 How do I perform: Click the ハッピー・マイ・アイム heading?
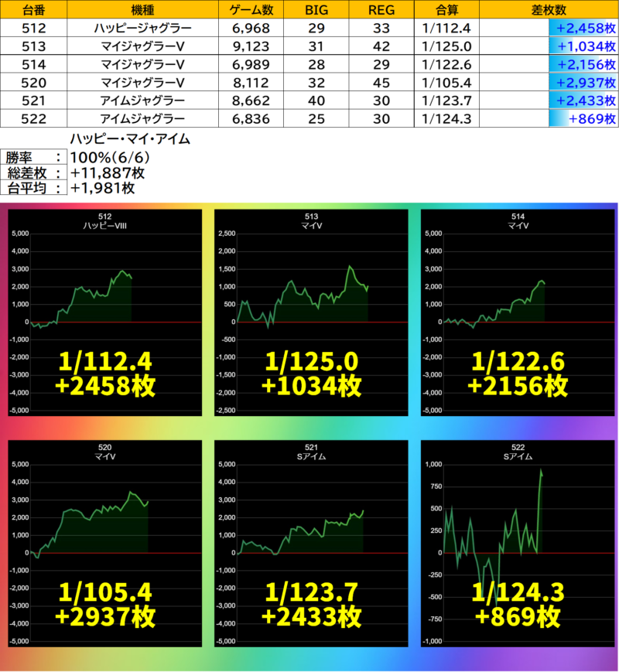point(130,139)
